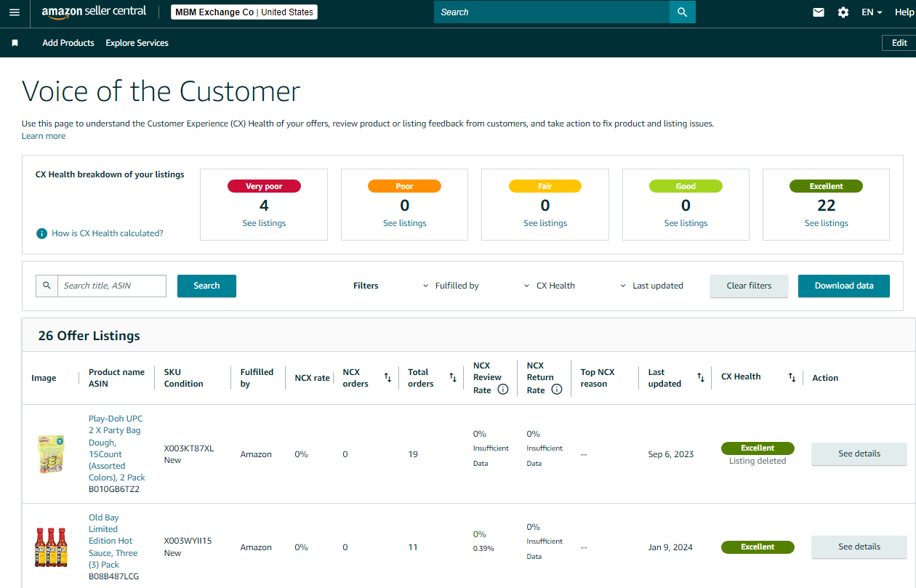Click total orders value 19

click(413, 454)
